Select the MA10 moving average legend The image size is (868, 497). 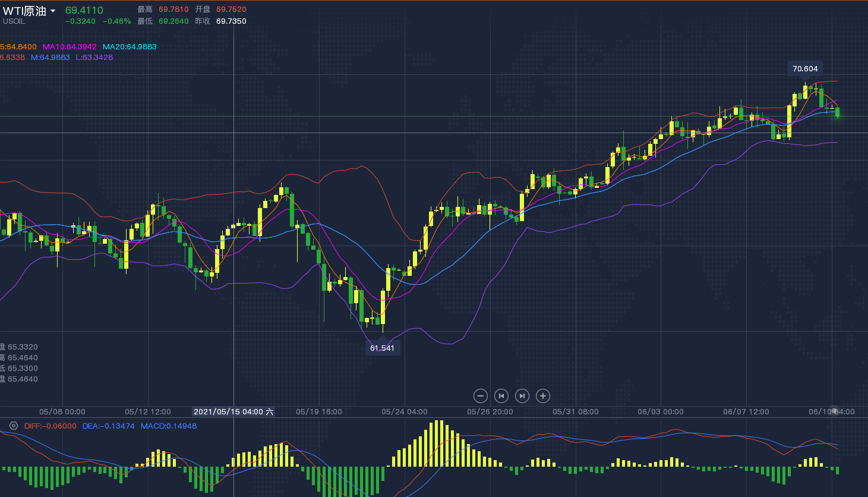(x=70, y=46)
